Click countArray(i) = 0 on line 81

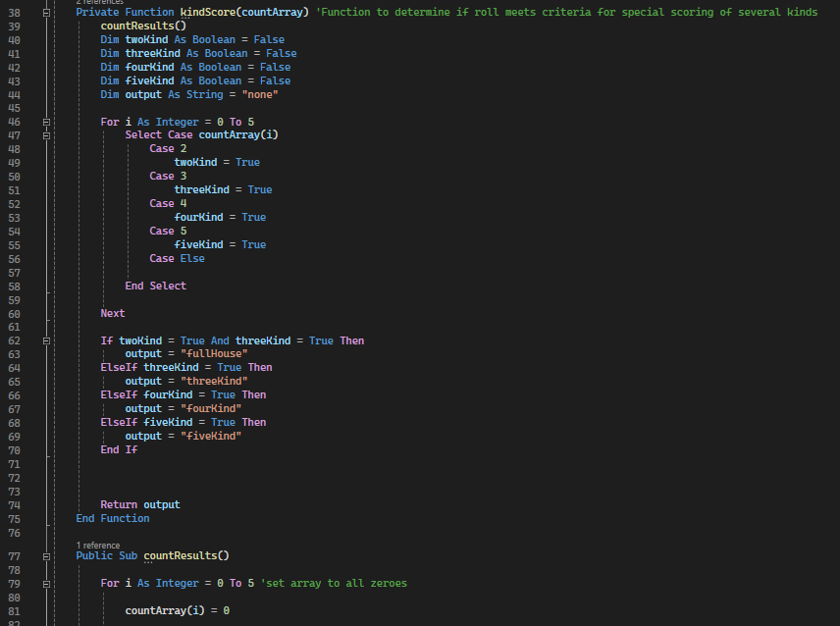click(178, 610)
